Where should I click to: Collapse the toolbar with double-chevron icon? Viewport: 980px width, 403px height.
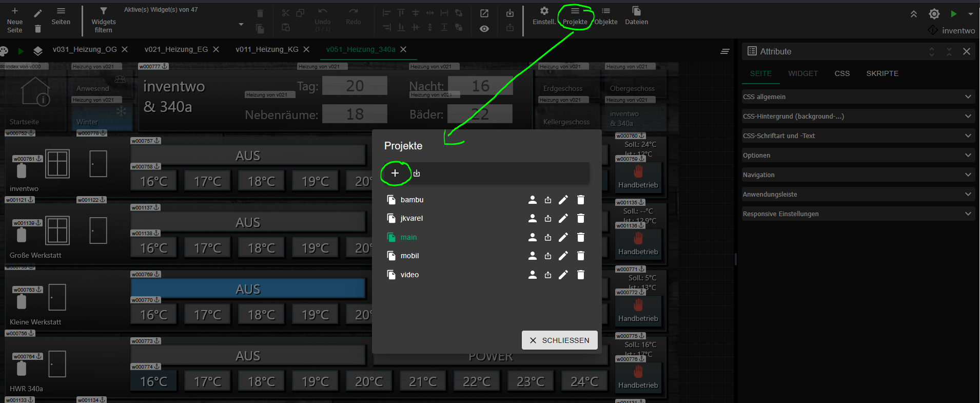point(914,14)
